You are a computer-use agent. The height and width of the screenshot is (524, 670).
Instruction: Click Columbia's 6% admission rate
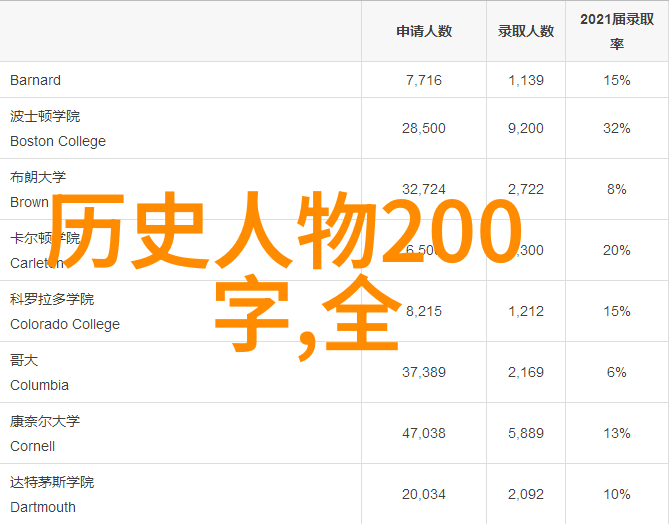(x=617, y=372)
